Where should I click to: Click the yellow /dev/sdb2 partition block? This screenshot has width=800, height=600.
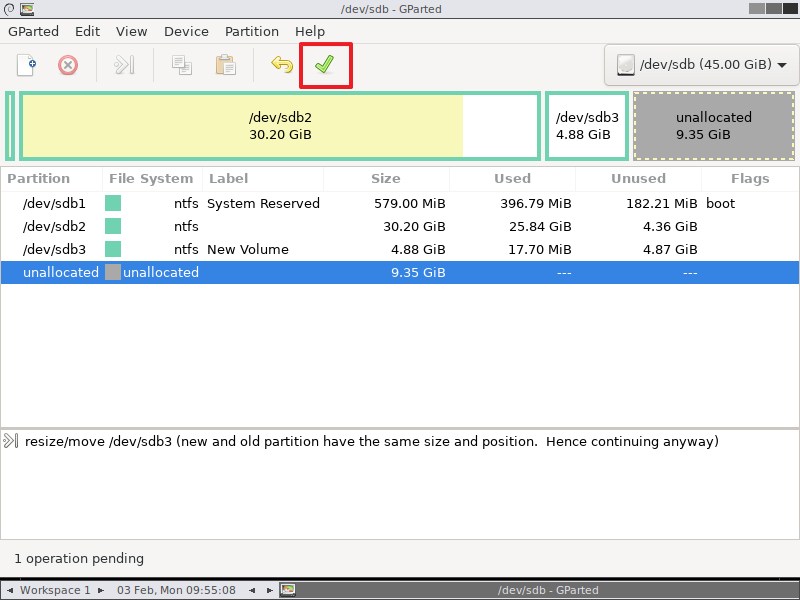coord(280,127)
